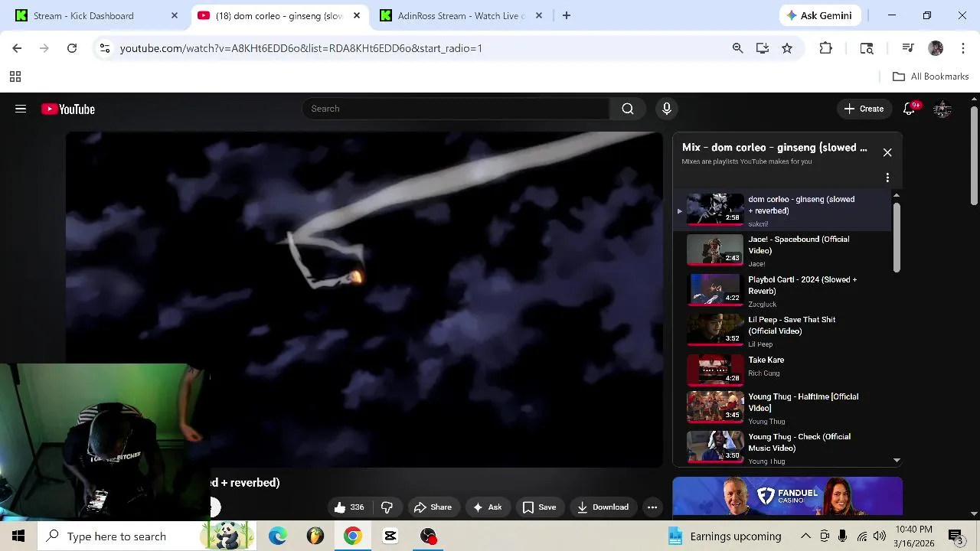Switch to Stream - Kick Dashboard tab

pos(96,15)
